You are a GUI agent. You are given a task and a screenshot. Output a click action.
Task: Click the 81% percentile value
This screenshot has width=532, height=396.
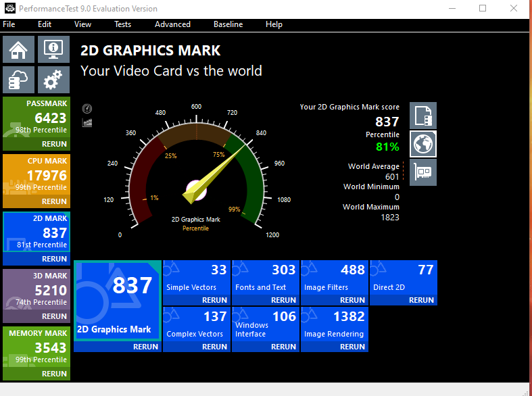coord(387,147)
